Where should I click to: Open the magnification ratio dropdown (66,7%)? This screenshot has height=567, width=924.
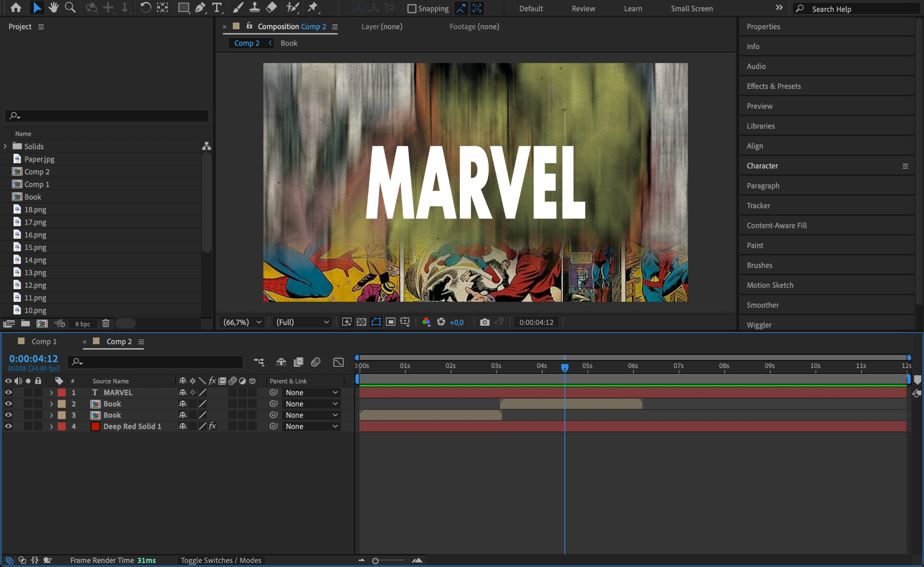(242, 322)
